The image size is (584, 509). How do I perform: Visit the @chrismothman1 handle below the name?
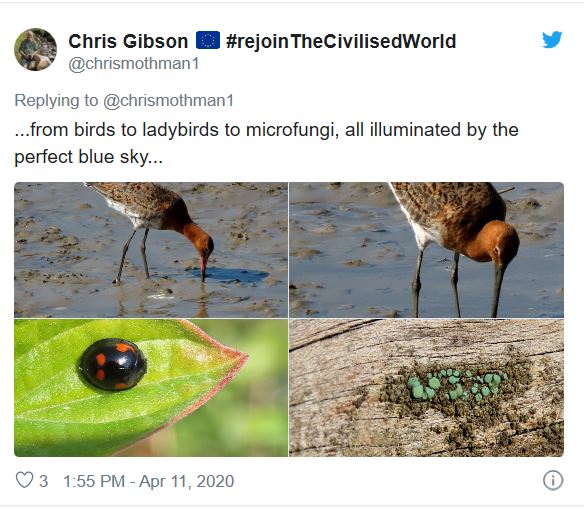[134, 64]
